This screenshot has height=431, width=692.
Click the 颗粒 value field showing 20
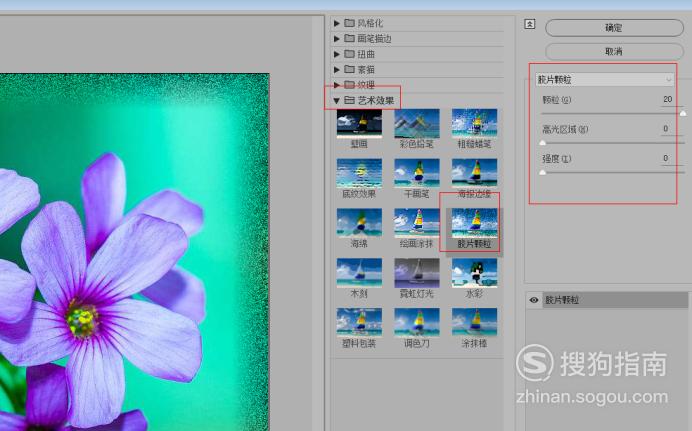[x=672, y=100]
